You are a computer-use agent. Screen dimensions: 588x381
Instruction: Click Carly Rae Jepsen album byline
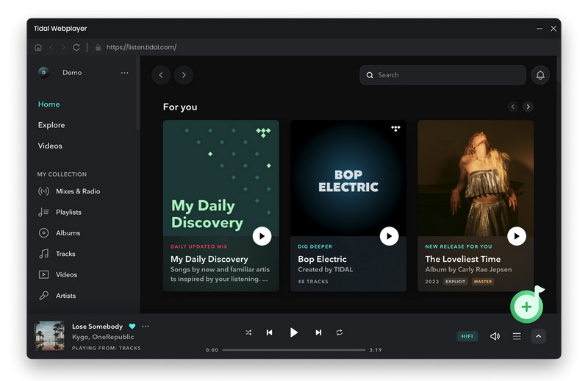click(468, 269)
